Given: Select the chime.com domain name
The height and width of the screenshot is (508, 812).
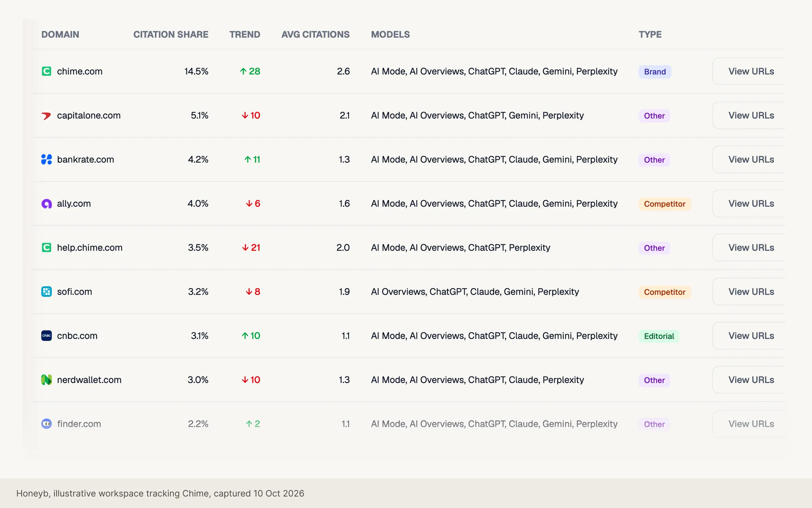Looking at the screenshot, I should pyautogui.click(x=80, y=71).
